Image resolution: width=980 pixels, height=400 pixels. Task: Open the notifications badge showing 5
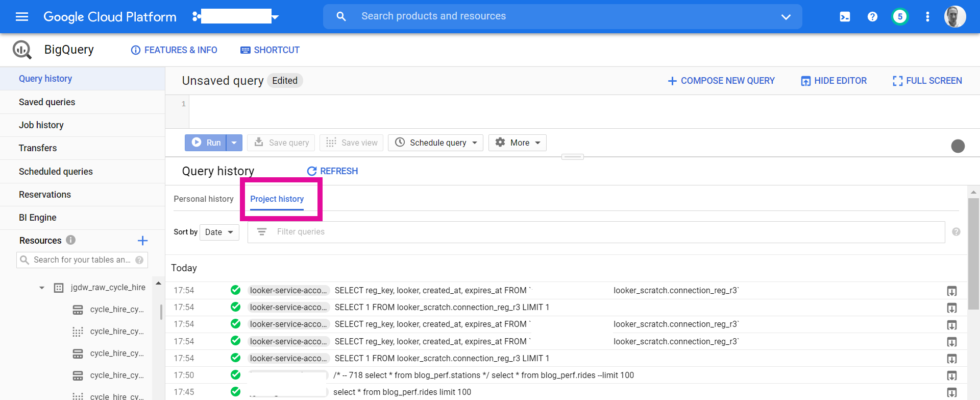(900, 17)
